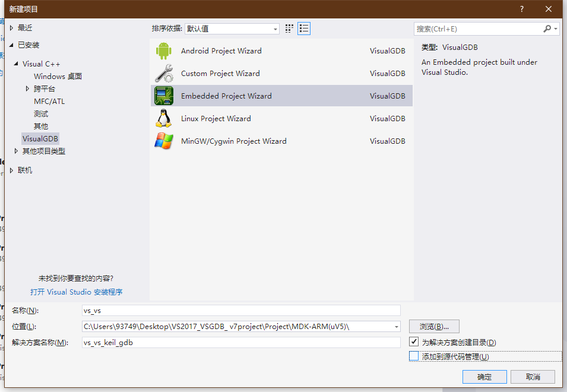
Task: Open the help question mark button
Action: pyautogui.click(x=522, y=9)
